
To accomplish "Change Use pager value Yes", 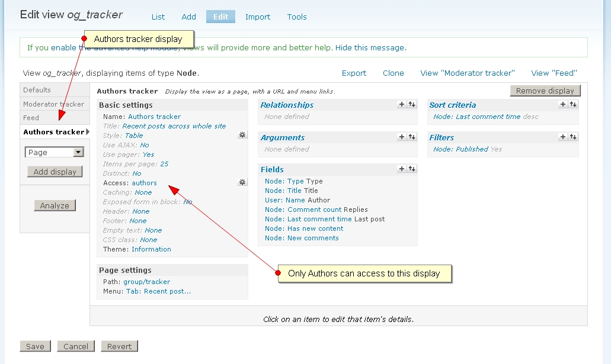I will coord(148,154).
